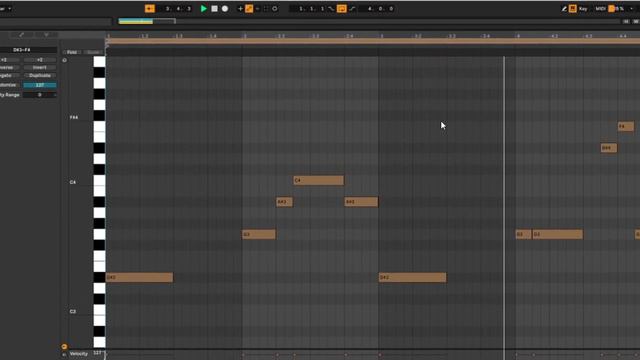Click the C4 piano key
This screenshot has height=360, width=640.
(x=99, y=181)
